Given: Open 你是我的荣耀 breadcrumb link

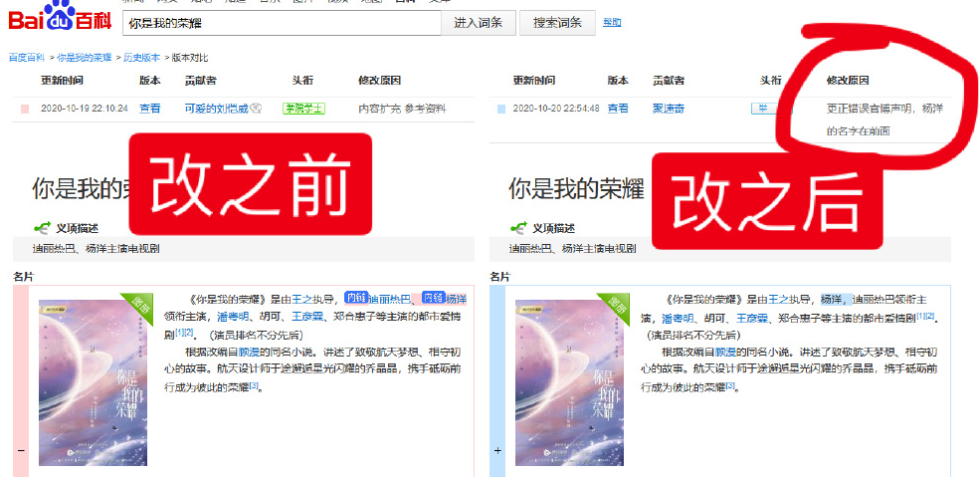Looking at the screenshot, I should pos(85,58).
